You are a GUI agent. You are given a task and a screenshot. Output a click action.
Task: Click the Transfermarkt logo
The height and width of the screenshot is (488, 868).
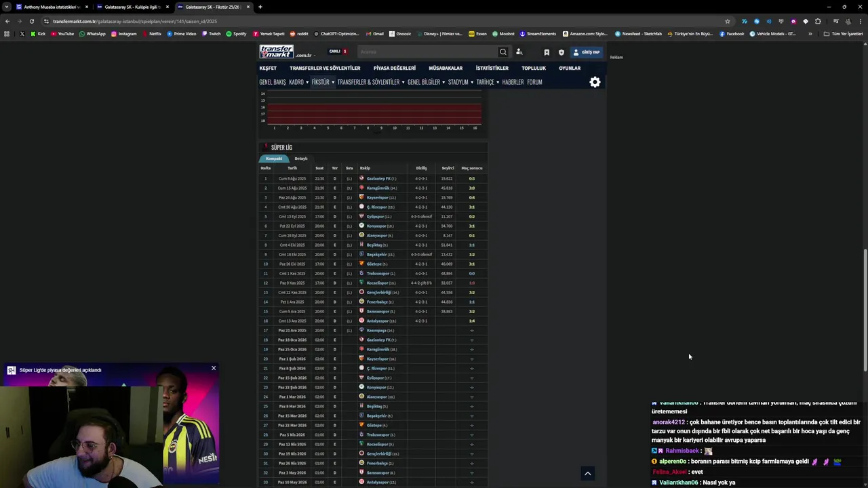(277, 52)
